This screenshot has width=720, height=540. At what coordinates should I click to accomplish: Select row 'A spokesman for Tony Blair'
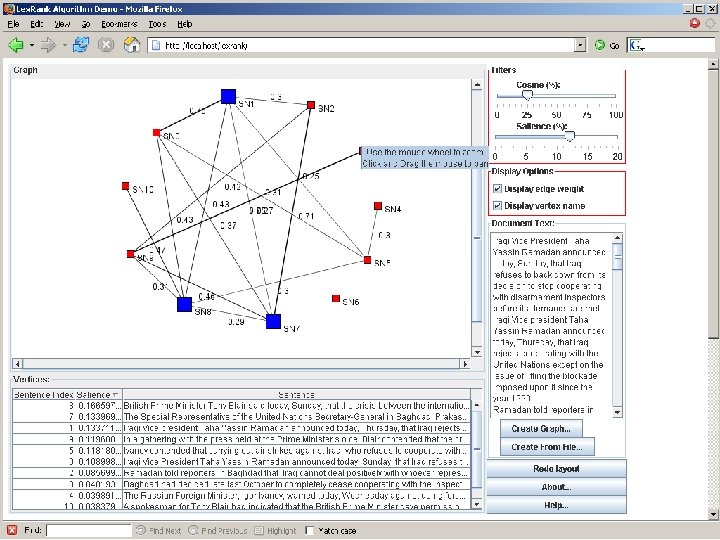[x=241, y=506]
